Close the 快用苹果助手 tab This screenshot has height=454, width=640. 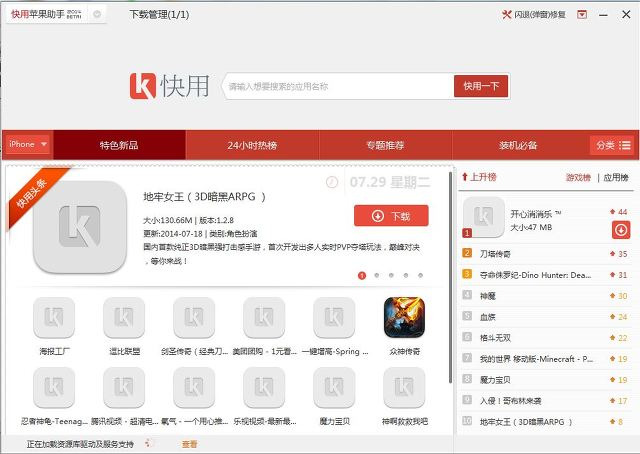(x=97, y=14)
